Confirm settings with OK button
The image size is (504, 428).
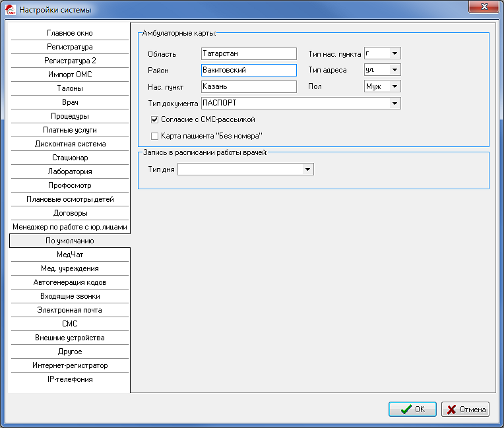tap(412, 409)
